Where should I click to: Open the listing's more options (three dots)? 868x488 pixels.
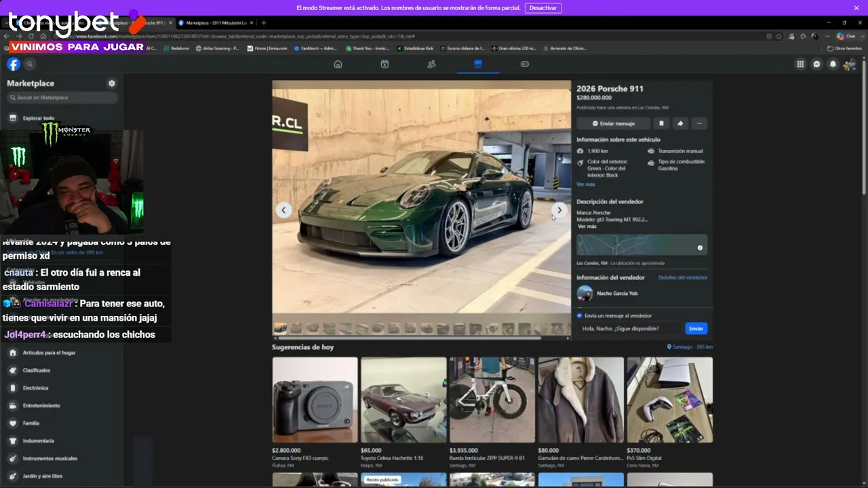(699, 123)
